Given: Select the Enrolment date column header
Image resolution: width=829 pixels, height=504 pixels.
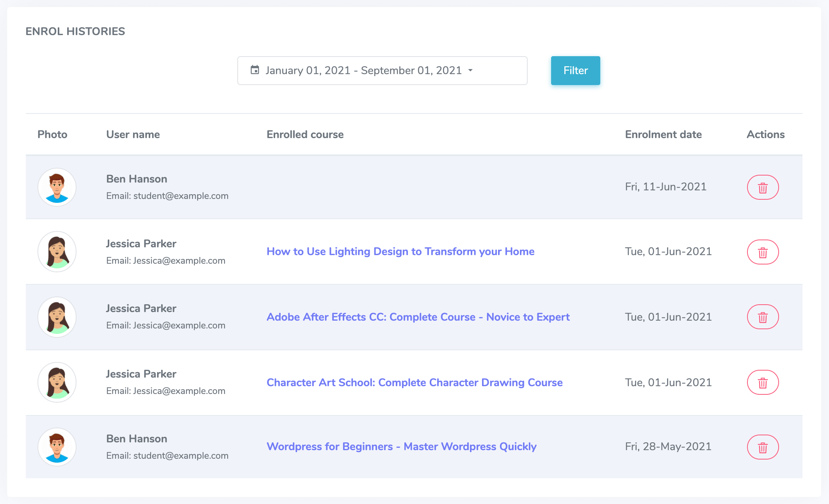Looking at the screenshot, I should coord(664,135).
